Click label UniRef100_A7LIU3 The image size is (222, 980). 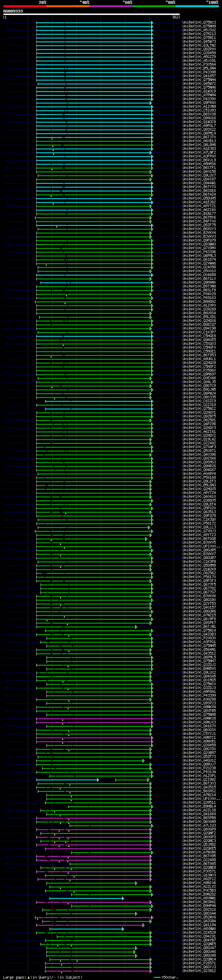pos(199,825)
